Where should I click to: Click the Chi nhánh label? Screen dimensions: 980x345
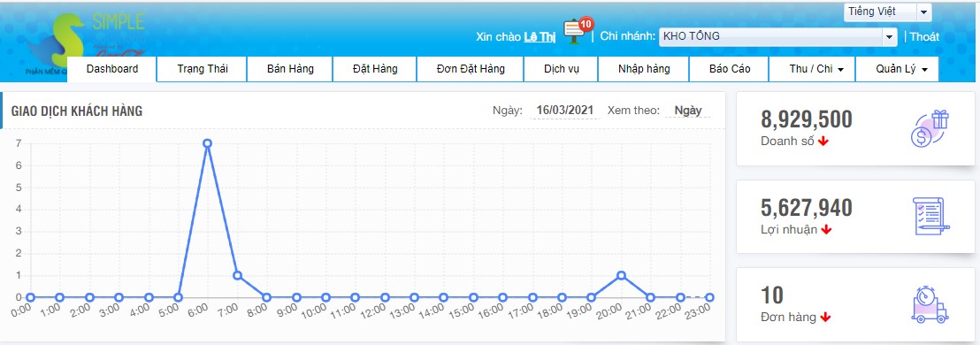click(627, 36)
